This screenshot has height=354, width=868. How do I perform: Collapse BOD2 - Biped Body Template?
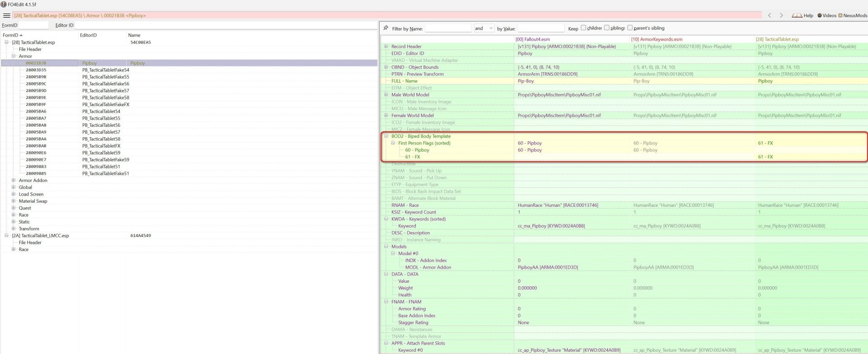[x=386, y=136]
